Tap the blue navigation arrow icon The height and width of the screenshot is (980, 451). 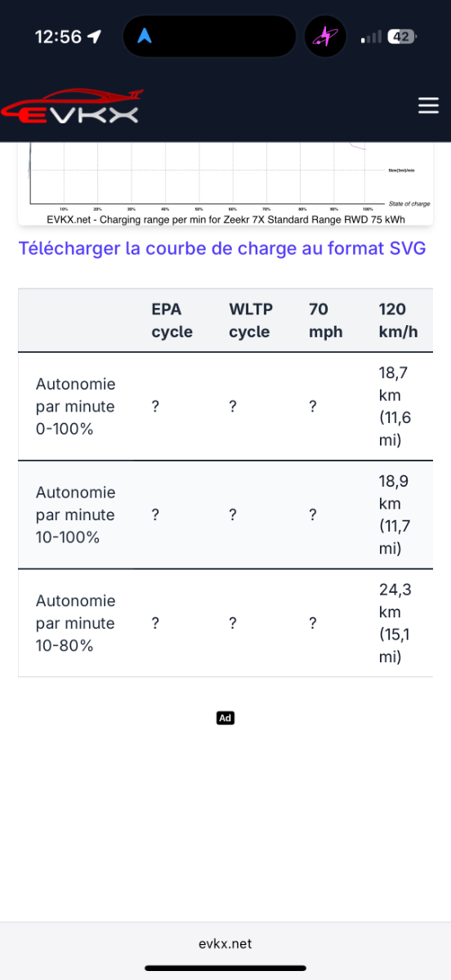tap(145, 37)
